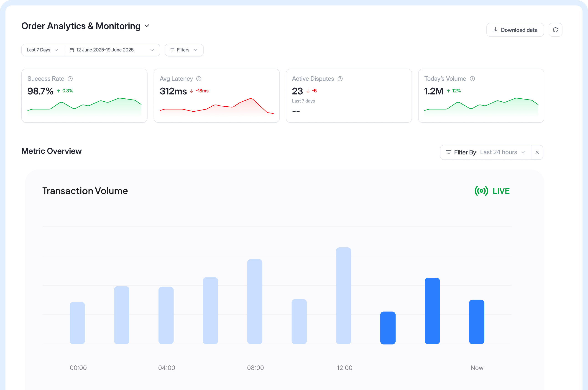Click the 08:00 transaction volume bar

[x=255, y=301]
